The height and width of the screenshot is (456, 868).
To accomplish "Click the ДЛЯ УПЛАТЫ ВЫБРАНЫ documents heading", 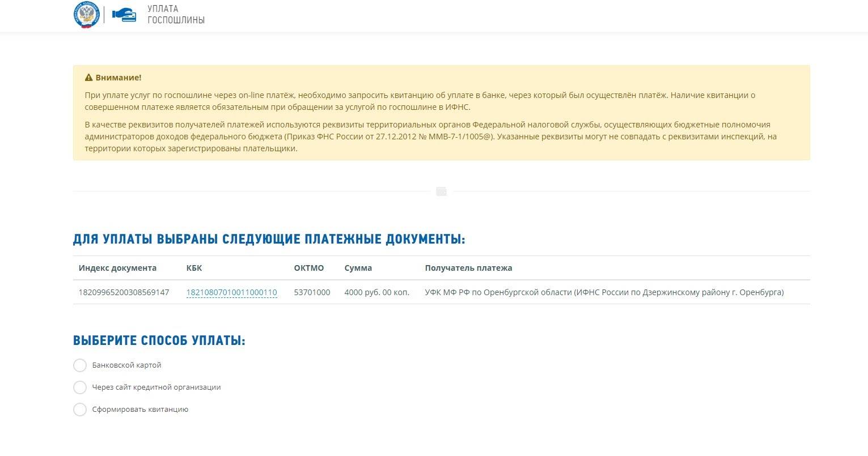I will point(269,239).
